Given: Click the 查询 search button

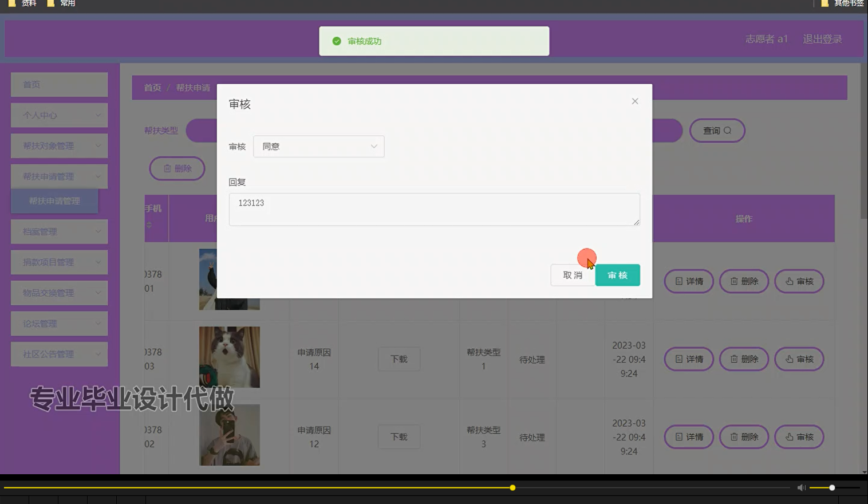Looking at the screenshot, I should [x=717, y=131].
